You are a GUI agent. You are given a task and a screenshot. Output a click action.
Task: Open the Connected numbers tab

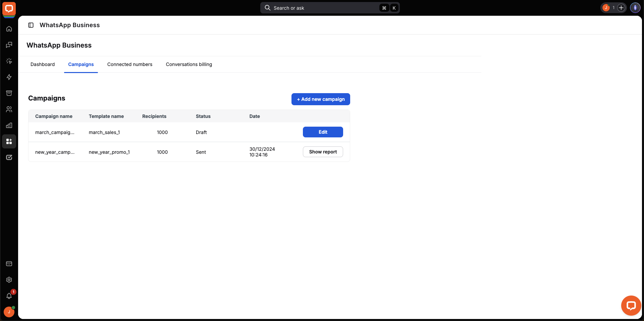tap(130, 64)
